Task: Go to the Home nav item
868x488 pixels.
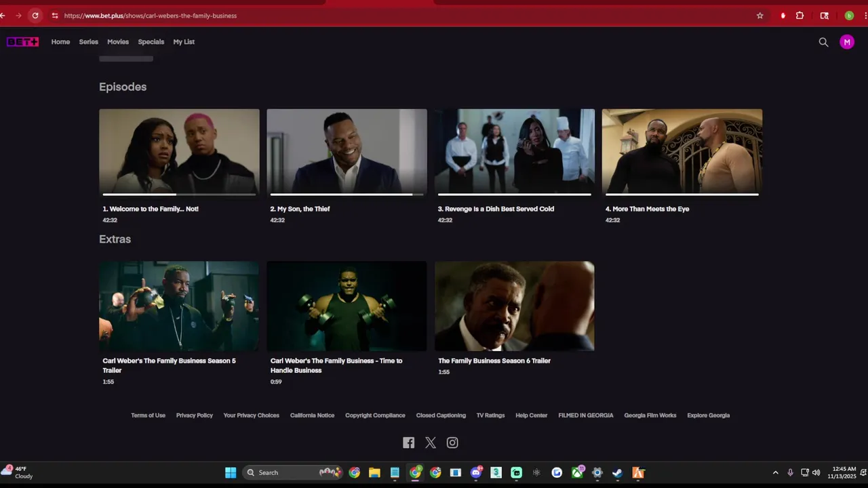Action: click(x=60, y=42)
